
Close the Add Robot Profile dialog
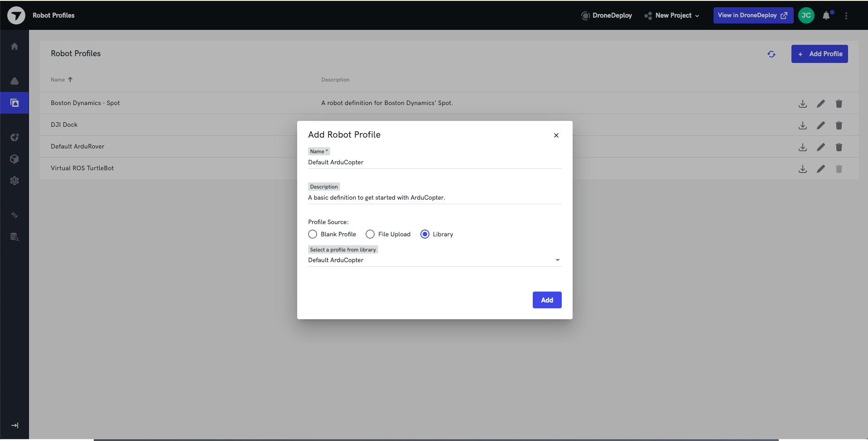(x=556, y=135)
